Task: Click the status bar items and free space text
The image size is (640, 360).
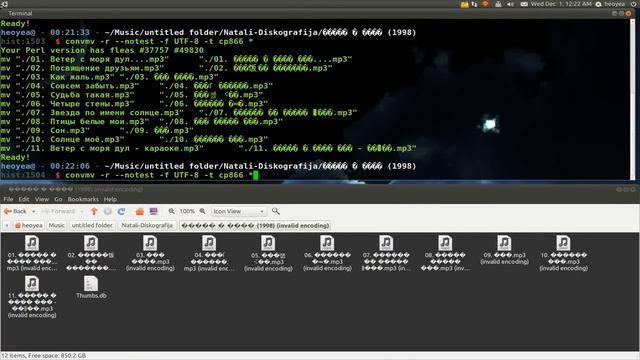Action: click(44, 356)
